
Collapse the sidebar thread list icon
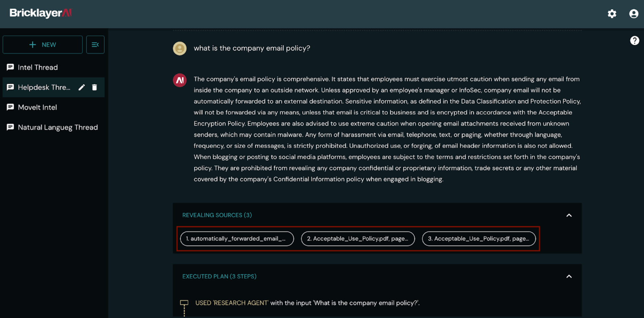[x=95, y=45]
